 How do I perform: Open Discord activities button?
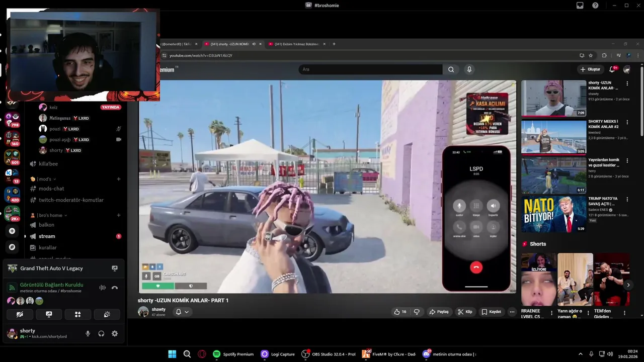click(x=77, y=314)
